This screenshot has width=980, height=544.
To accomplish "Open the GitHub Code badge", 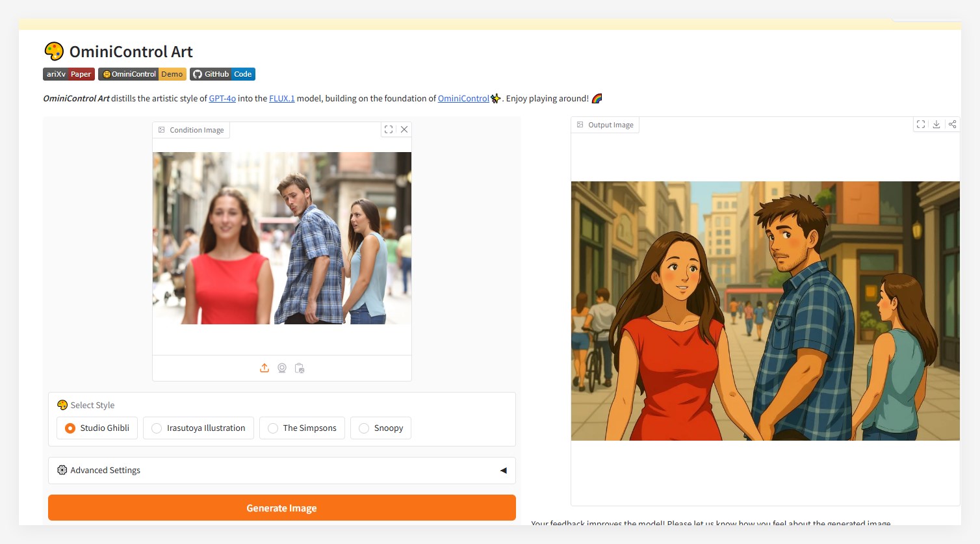I will [x=222, y=74].
